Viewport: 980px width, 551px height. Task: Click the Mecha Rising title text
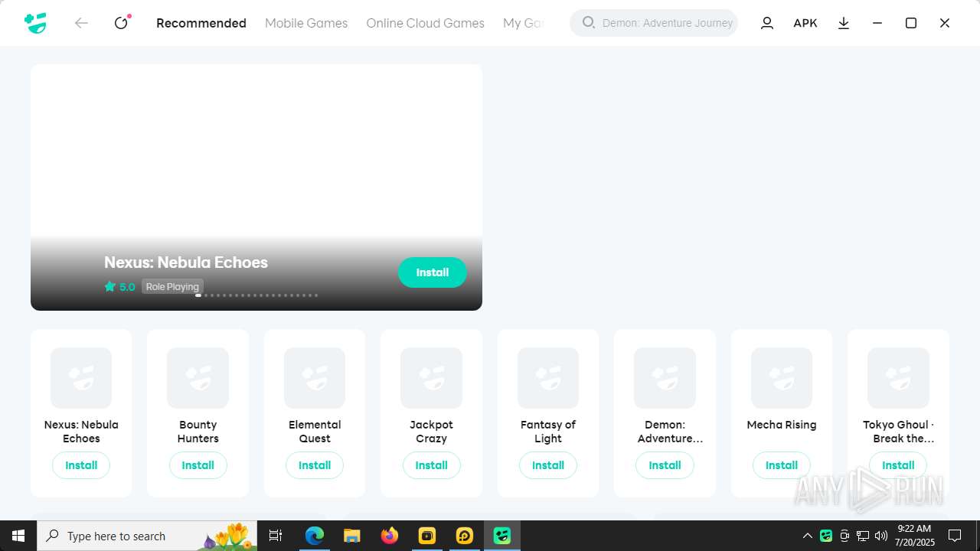782,425
